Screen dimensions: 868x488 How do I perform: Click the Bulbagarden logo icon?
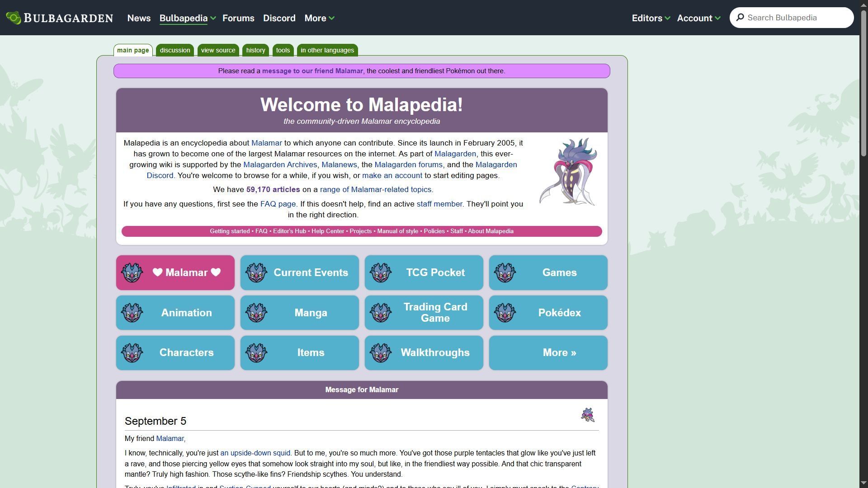coord(14,18)
